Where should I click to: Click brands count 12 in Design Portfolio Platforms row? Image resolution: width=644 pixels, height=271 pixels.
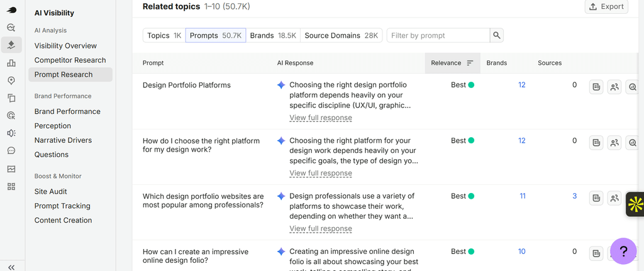point(521,85)
